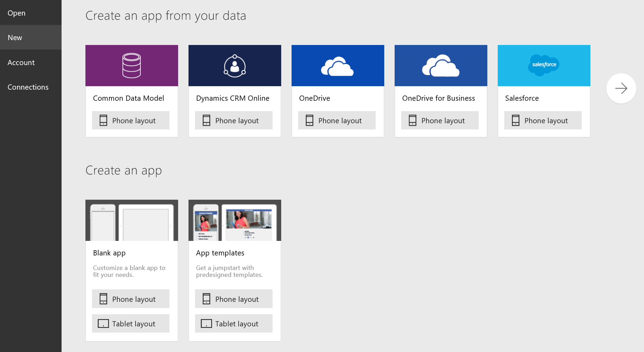This screenshot has width=644, height=352.
Task: Choose Phone layout for Common Data Model
Action: pos(131,120)
